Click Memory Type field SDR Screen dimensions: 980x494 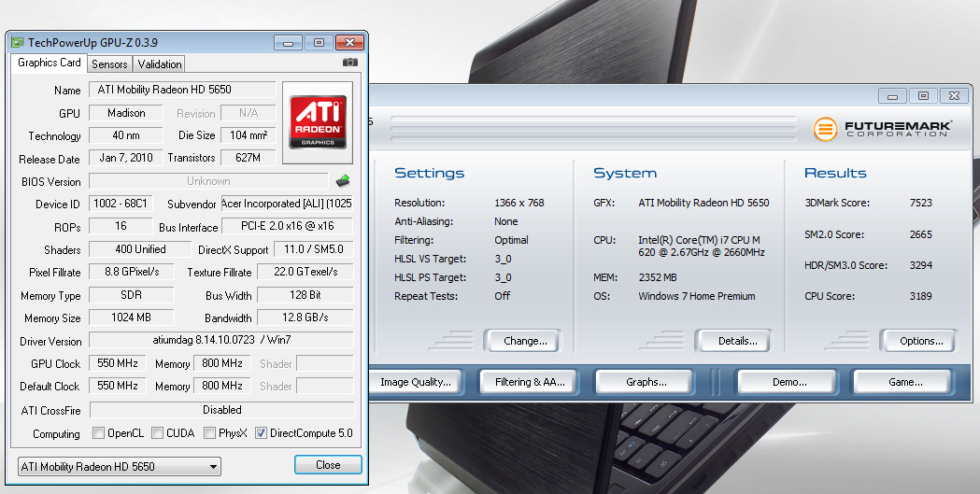pos(131,295)
